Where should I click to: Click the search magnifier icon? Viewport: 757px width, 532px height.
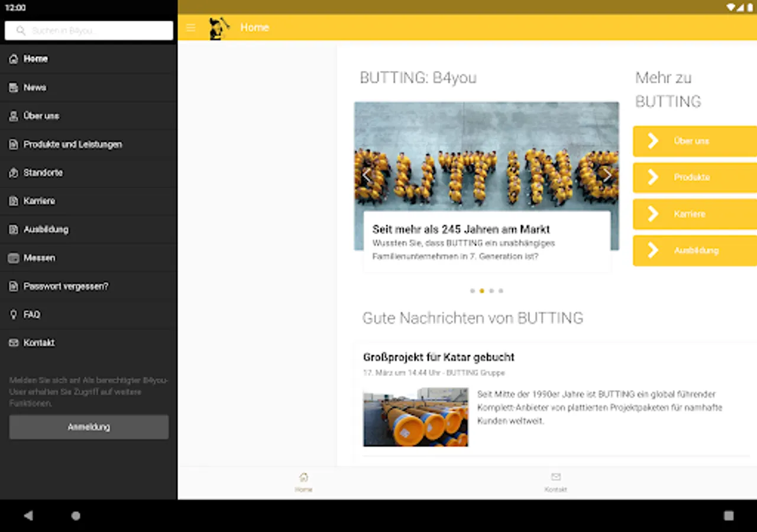pyautogui.click(x=21, y=31)
